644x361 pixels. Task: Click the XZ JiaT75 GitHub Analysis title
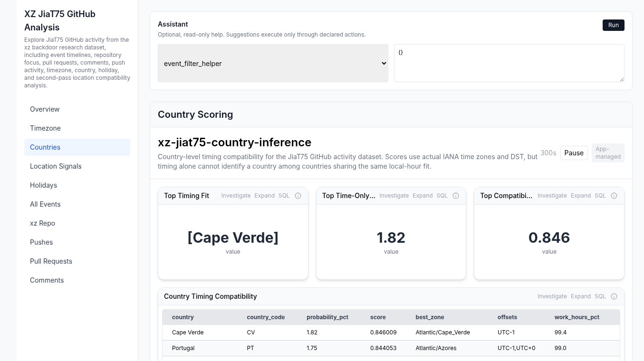tap(60, 20)
